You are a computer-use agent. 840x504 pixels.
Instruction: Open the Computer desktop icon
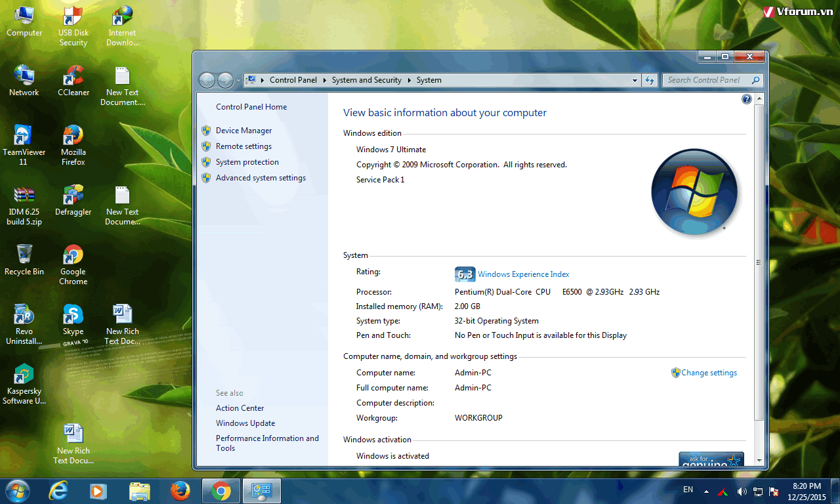[x=24, y=22]
